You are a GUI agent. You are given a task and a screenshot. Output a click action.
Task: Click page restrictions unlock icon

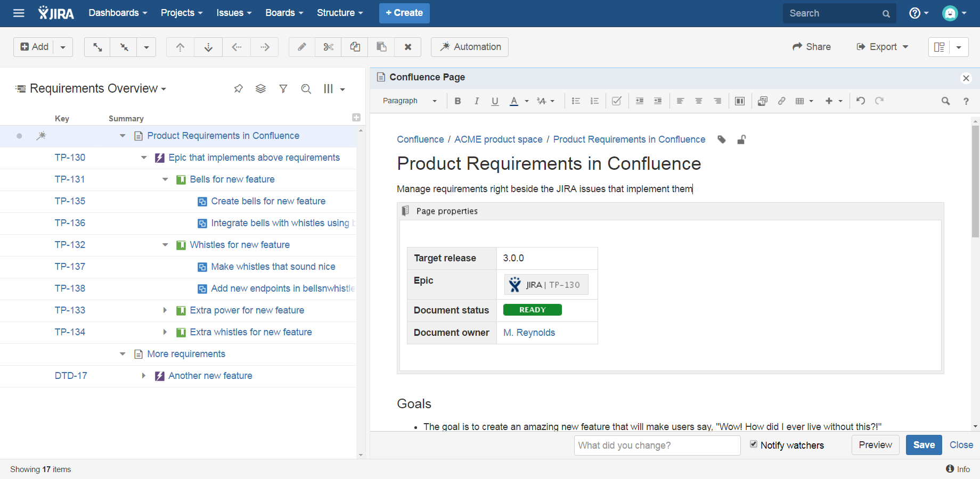[741, 139]
